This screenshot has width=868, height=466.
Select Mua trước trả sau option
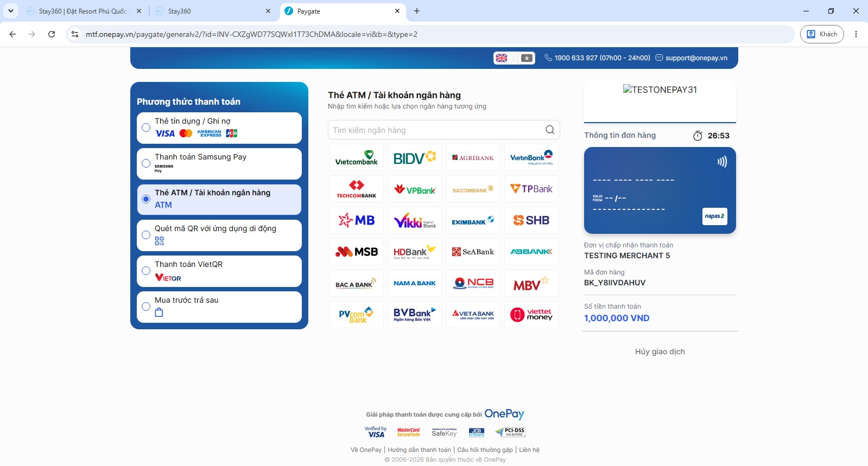pyautogui.click(x=219, y=307)
